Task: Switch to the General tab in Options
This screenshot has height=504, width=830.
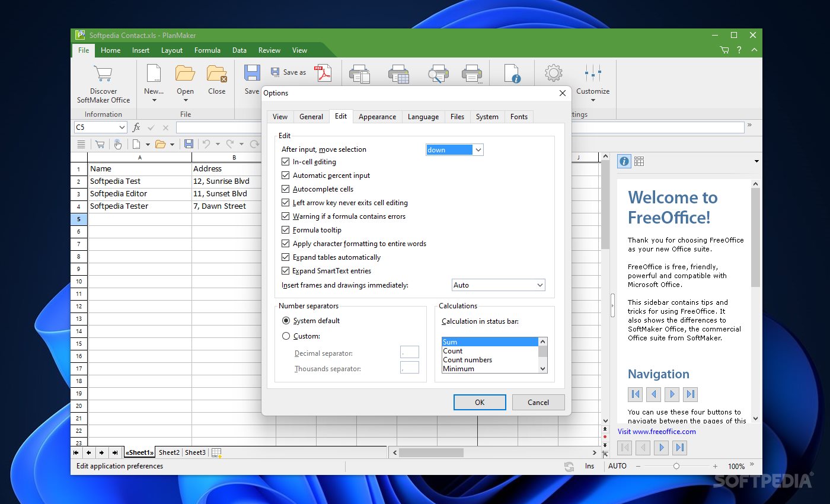Action: coord(311,117)
